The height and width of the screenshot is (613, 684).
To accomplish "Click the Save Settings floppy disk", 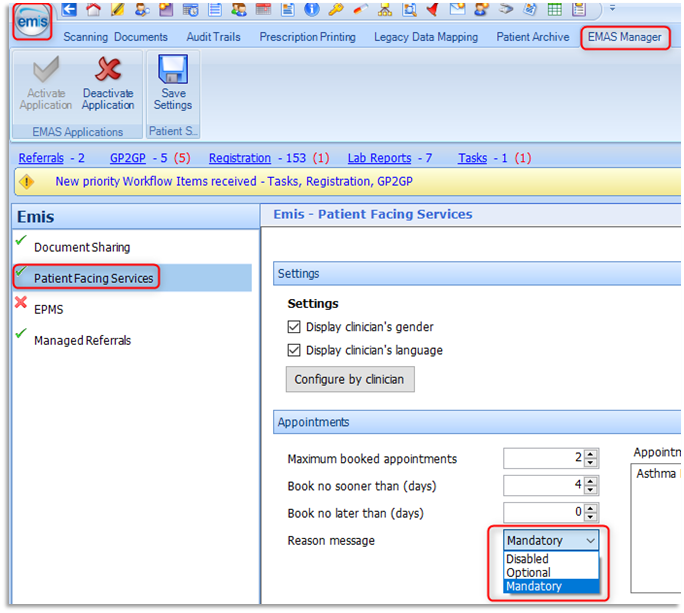I will pos(173,83).
